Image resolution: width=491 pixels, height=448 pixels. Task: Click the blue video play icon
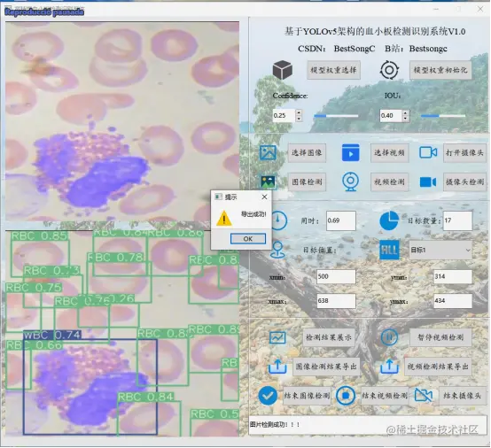(x=350, y=152)
